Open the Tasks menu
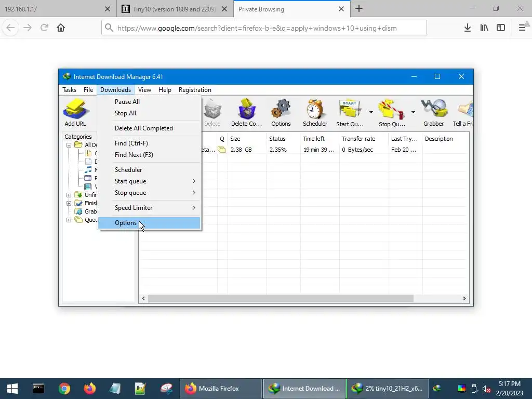This screenshot has height=399, width=532. [x=69, y=90]
